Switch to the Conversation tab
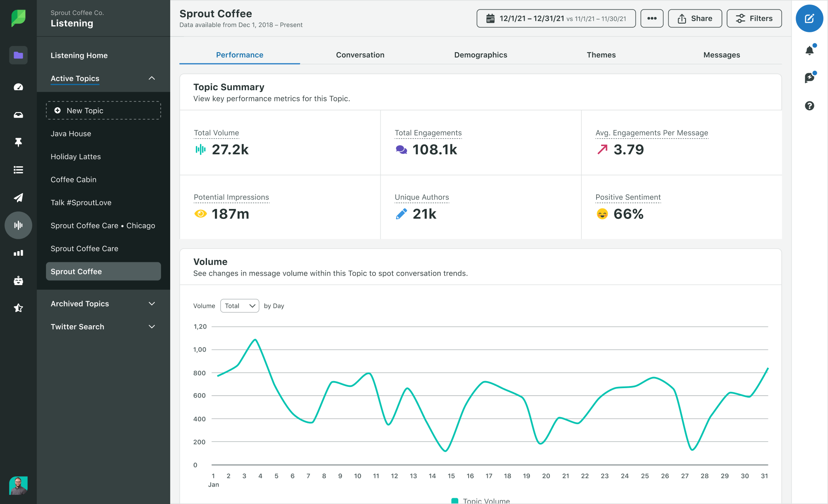 360,54
